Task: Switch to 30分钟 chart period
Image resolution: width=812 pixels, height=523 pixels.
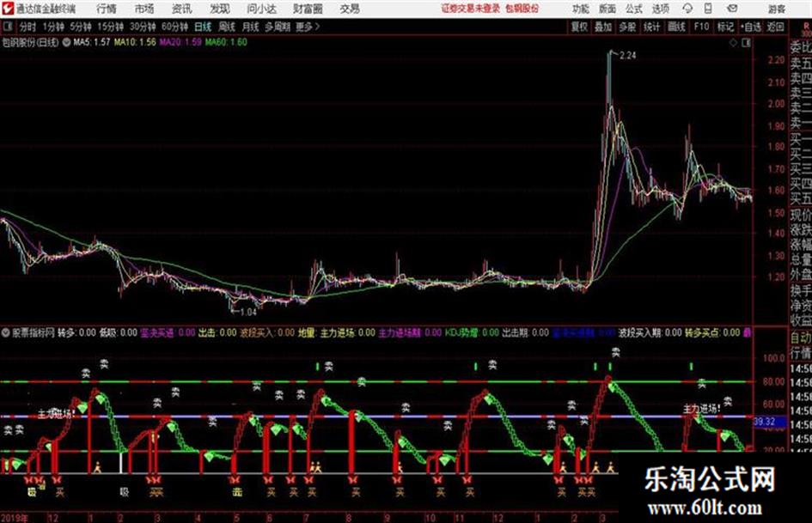Action: click(143, 27)
